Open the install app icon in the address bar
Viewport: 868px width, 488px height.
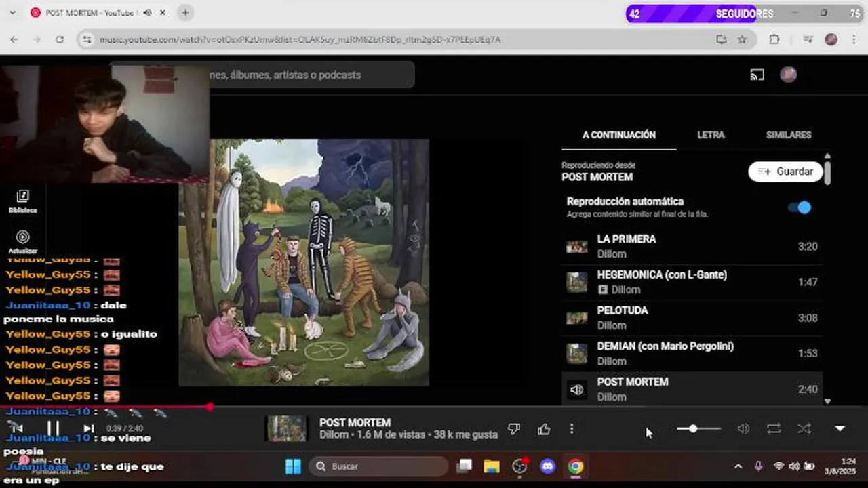click(722, 40)
